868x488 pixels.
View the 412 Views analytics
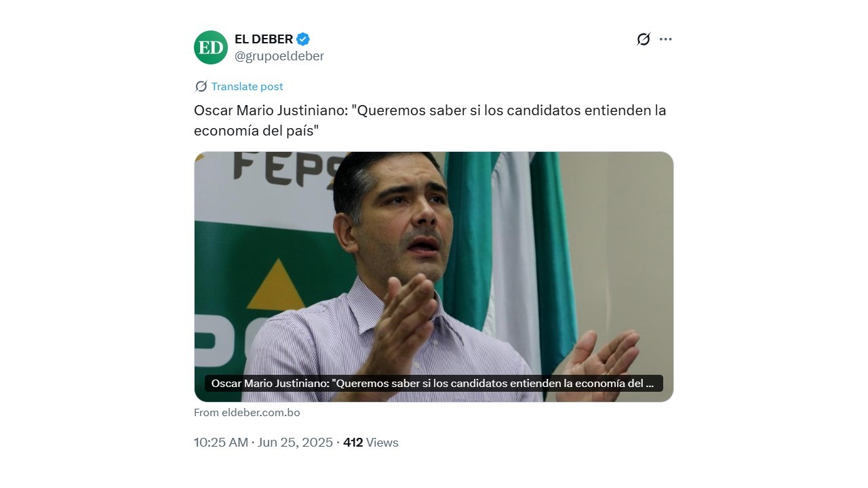tap(371, 443)
